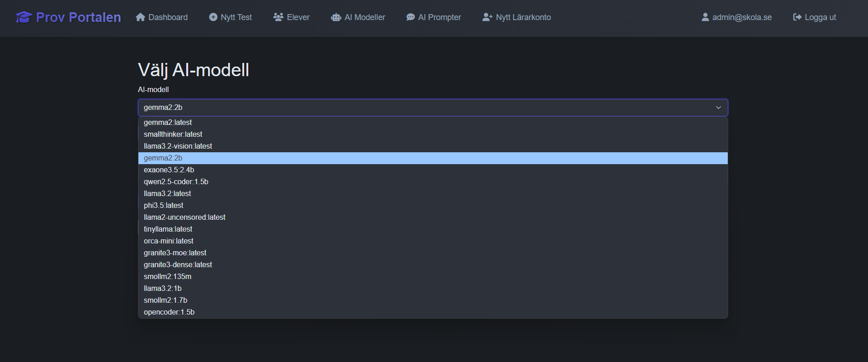This screenshot has width=868, height=362.
Task: Click the logout arrow icon
Action: pos(797,17)
